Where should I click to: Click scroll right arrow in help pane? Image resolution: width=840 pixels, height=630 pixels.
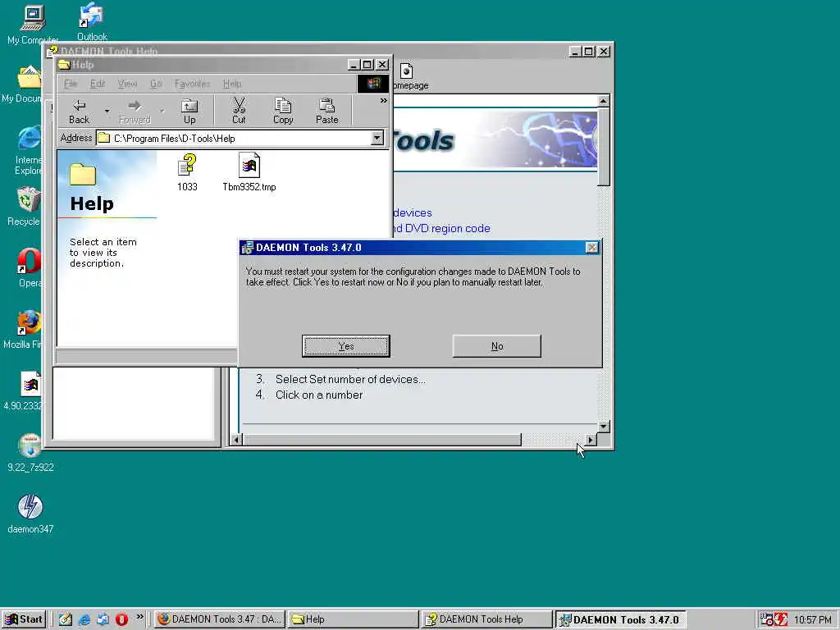591,440
